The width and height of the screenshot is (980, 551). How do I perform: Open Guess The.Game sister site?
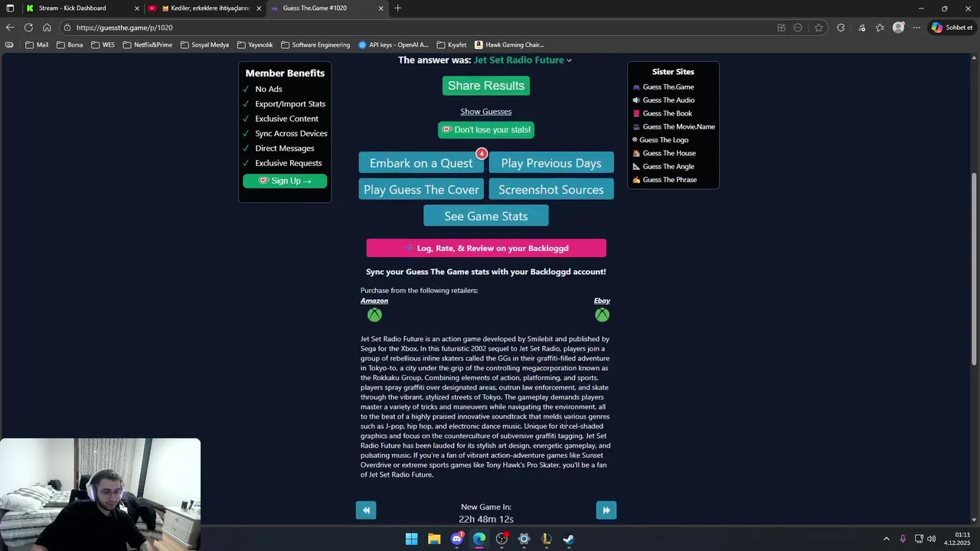click(663, 87)
